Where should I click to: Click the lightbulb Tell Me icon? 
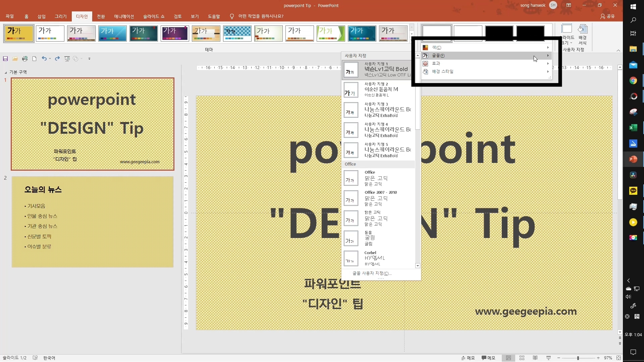(232, 16)
